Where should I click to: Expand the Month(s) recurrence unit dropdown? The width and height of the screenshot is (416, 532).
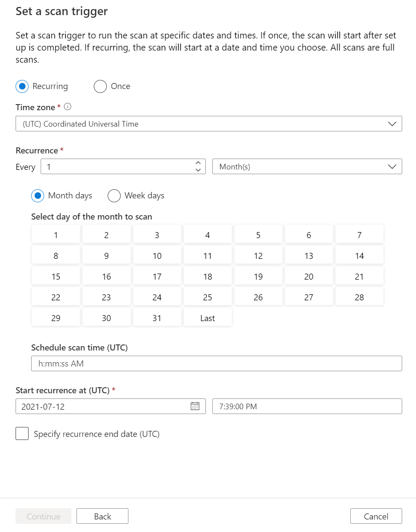point(307,167)
